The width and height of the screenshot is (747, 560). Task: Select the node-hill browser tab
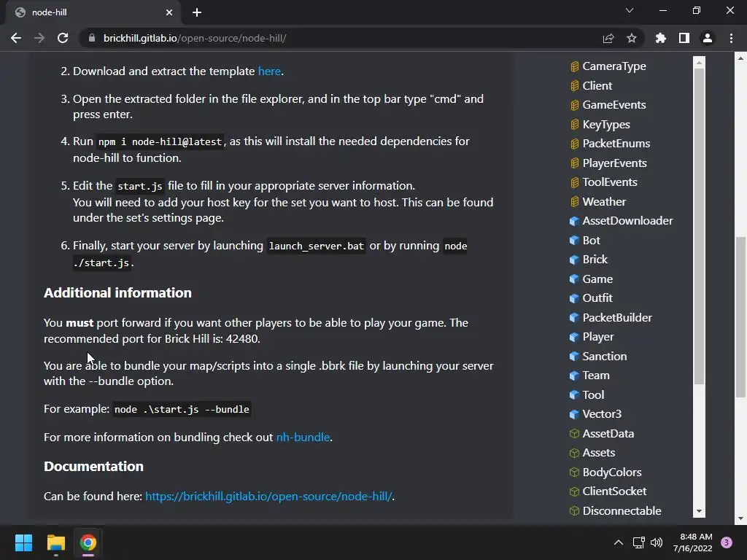tap(93, 12)
